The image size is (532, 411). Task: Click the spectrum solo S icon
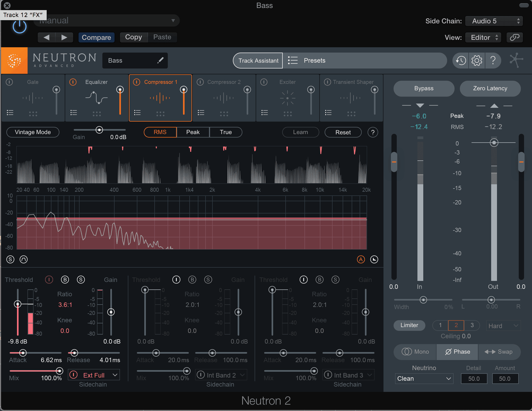10,259
